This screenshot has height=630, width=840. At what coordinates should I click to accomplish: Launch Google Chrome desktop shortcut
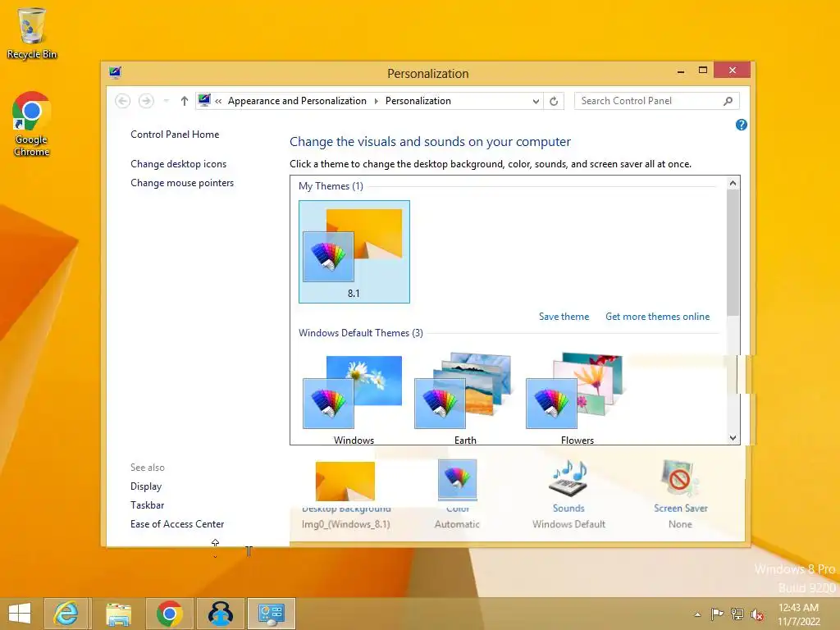pos(32,125)
